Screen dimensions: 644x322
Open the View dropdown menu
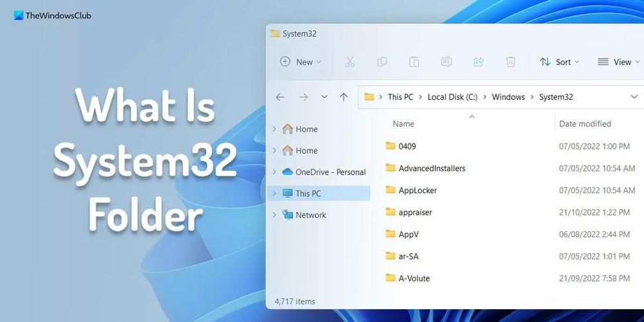tap(618, 62)
